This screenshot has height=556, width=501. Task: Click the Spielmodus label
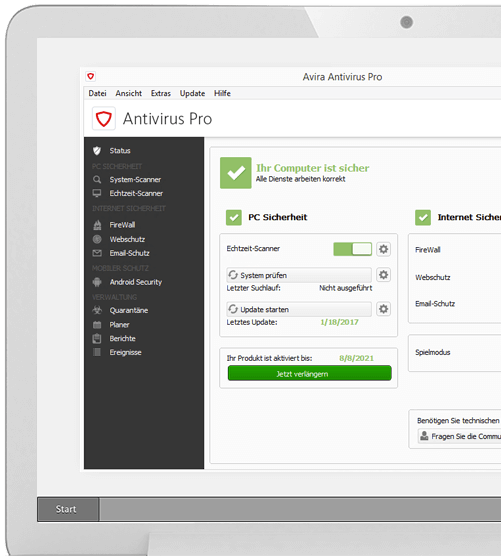[x=433, y=352]
